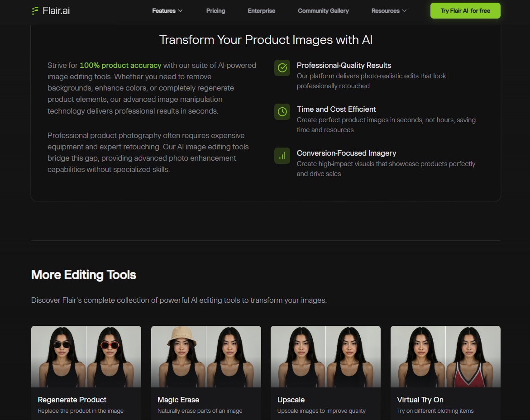Go to the Enterprise page
Viewport: 530px width, 420px height.
(261, 11)
